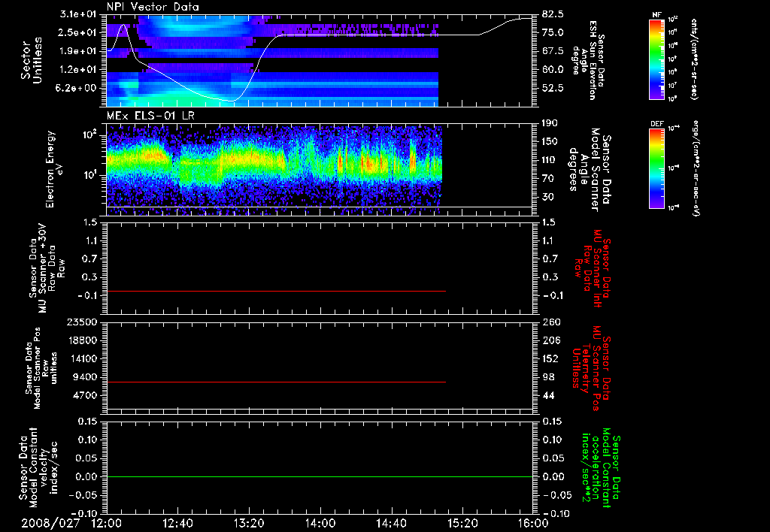
Task: Click the "Sector Unitless" axis title
Action: (32, 60)
